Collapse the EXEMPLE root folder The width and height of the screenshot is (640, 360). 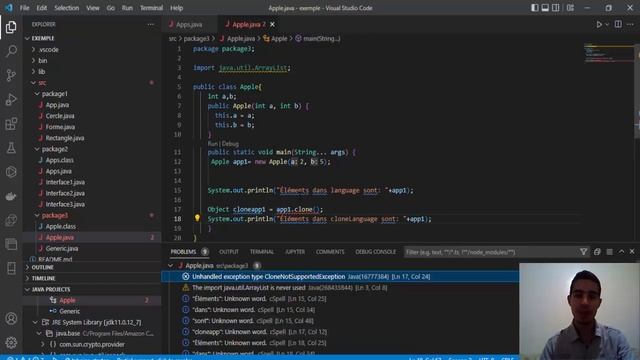pyautogui.click(x=27, y=38)
